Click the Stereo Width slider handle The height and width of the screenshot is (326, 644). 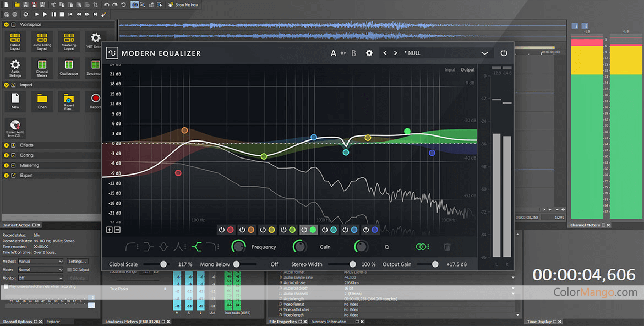tap(352, 264)
